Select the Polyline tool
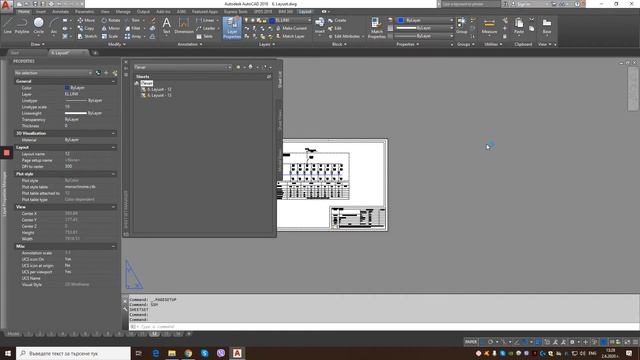640x360 pixels. pyautogui.click(x=22, y=25)
